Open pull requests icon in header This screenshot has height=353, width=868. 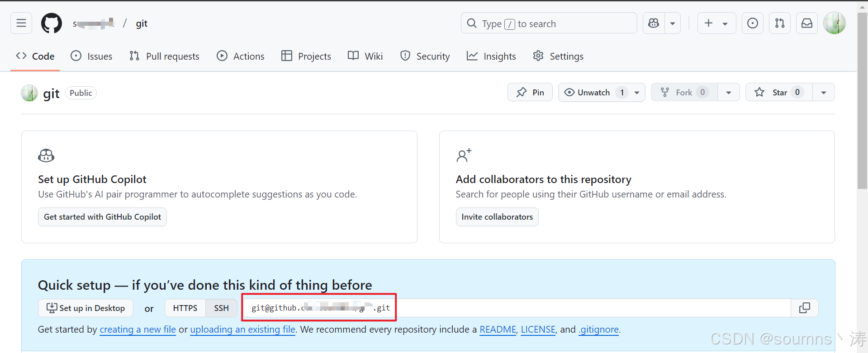tap(780, 23)
